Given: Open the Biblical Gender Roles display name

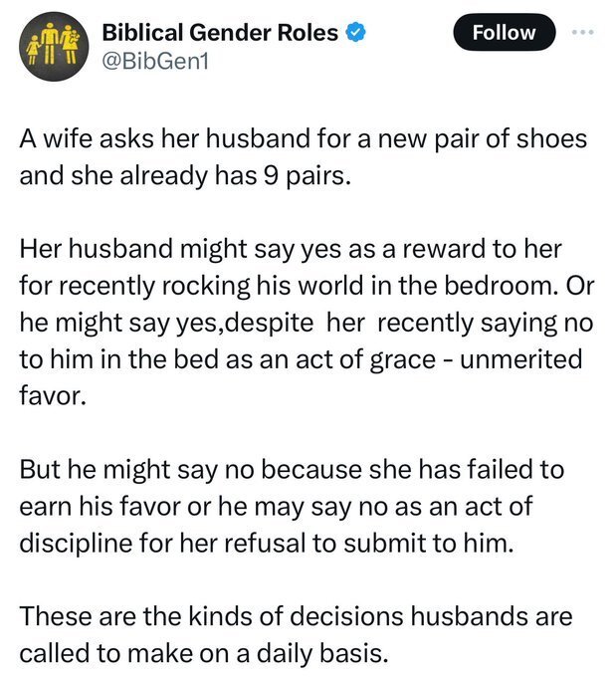Looking at the screenshot, I should pos(221,34).
